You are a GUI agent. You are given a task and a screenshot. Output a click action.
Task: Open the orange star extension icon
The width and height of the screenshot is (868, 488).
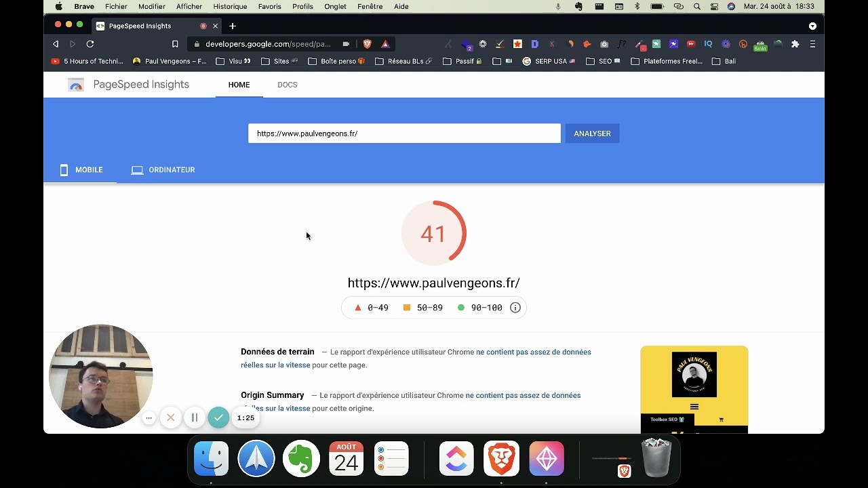pyautogui.click(x=517, y=44)
